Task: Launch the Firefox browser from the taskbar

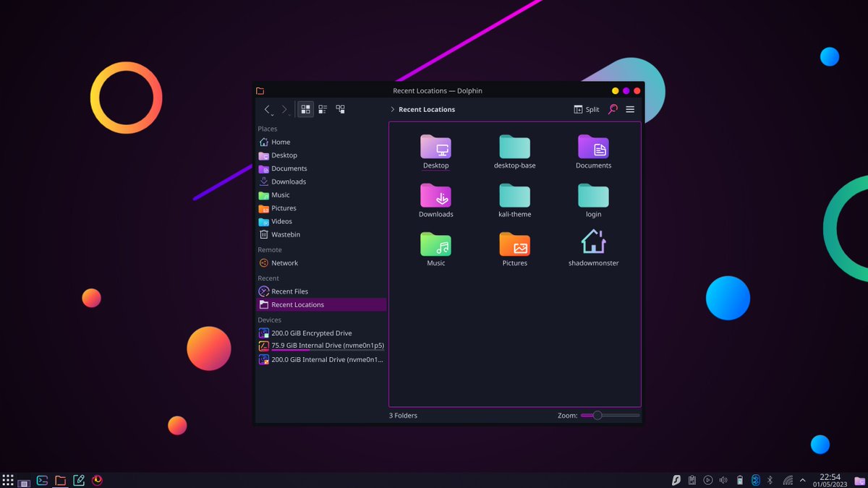Action: click(x=97, y=480)
